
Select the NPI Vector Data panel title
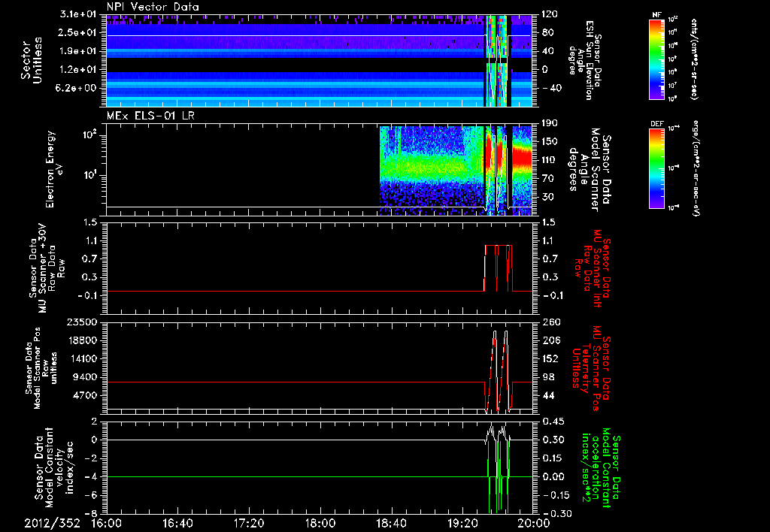point(153,8)
